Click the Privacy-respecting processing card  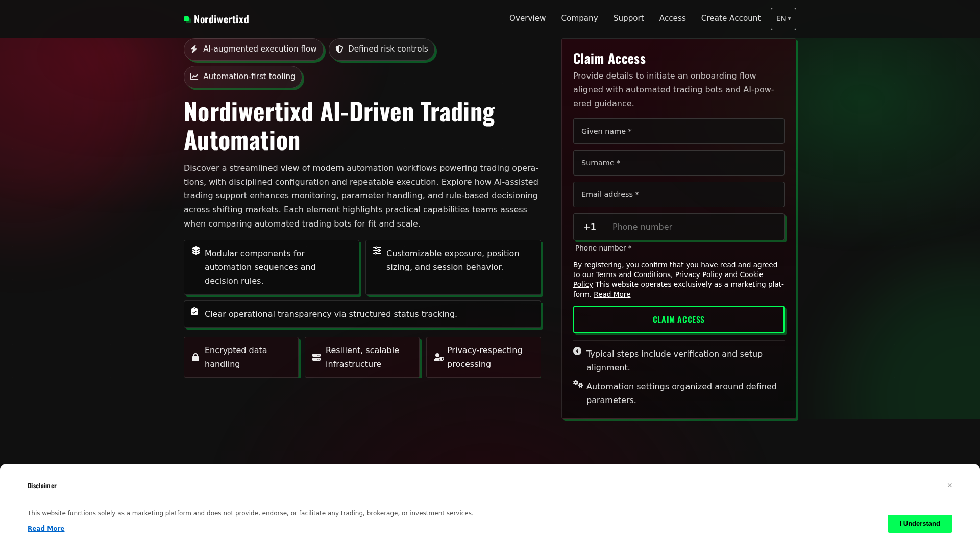tap(483, 357)
